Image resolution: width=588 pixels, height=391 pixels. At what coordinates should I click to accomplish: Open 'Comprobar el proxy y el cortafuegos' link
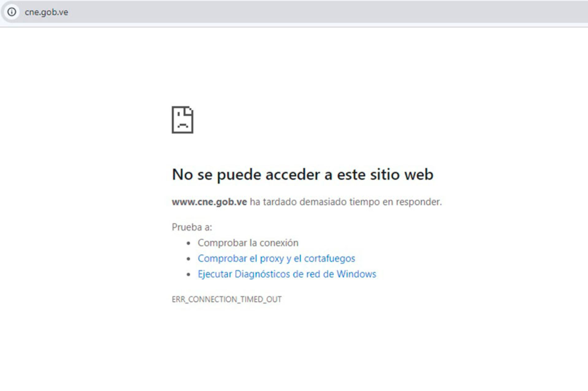(276, 258)
